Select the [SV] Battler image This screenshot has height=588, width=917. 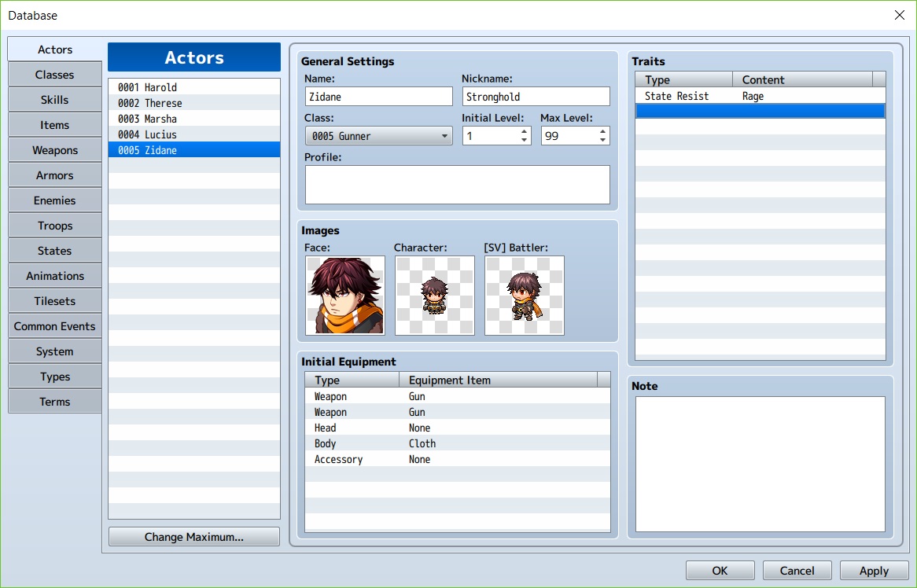524,296
